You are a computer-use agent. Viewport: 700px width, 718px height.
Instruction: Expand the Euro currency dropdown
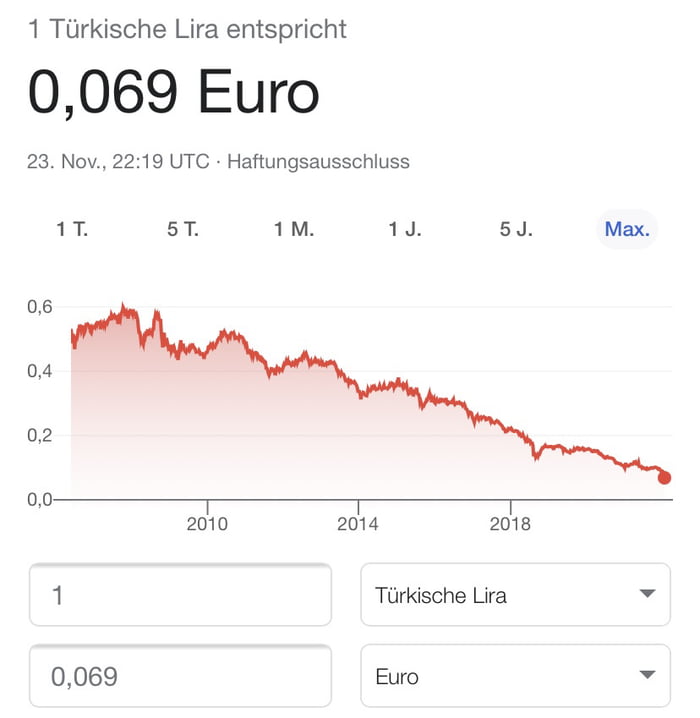click(x=515, y=677)
